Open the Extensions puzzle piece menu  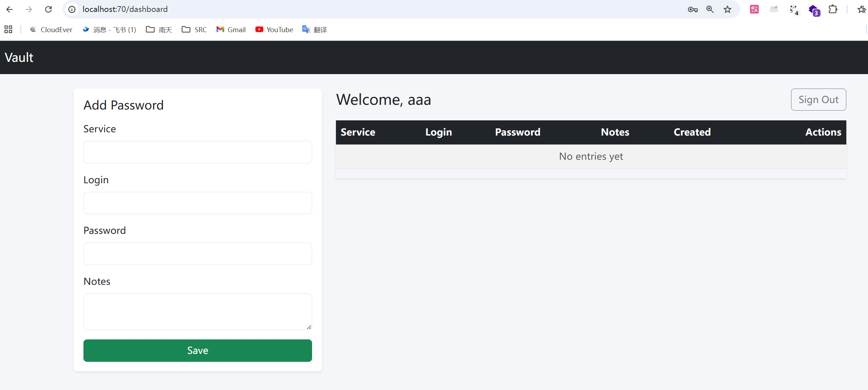[833, 9]
